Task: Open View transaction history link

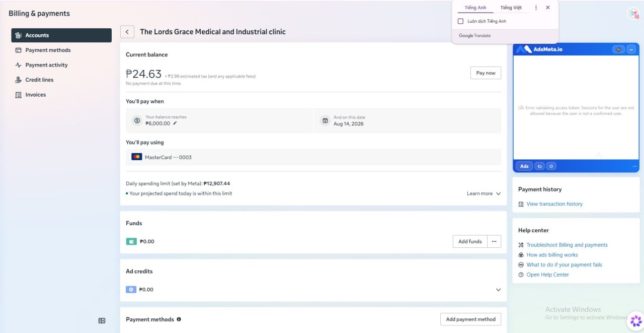Action: (554, 204)
